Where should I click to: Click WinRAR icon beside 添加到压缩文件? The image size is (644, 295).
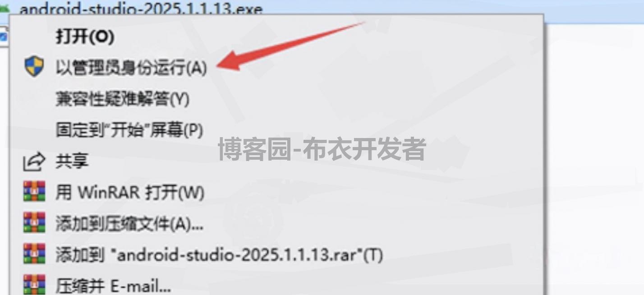[34, 223]
